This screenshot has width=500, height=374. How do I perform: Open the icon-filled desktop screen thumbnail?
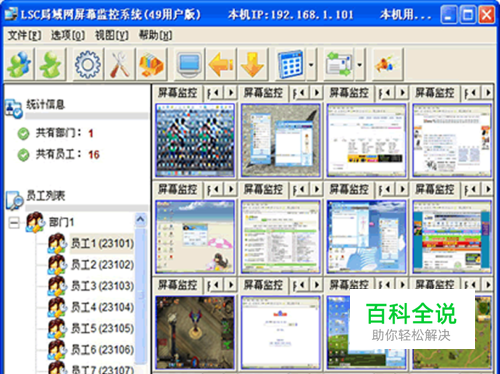195,140
